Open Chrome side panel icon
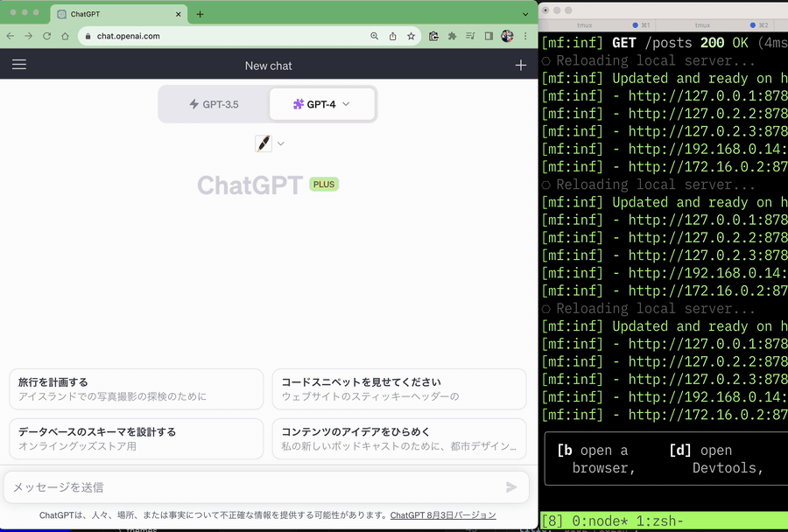 coord(489,36)
